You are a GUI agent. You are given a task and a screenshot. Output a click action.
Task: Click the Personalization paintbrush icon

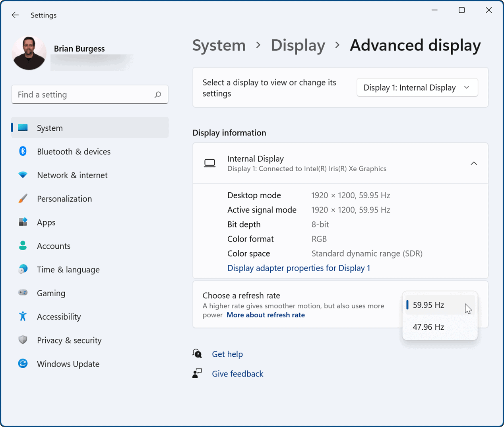tap(23, 199)
